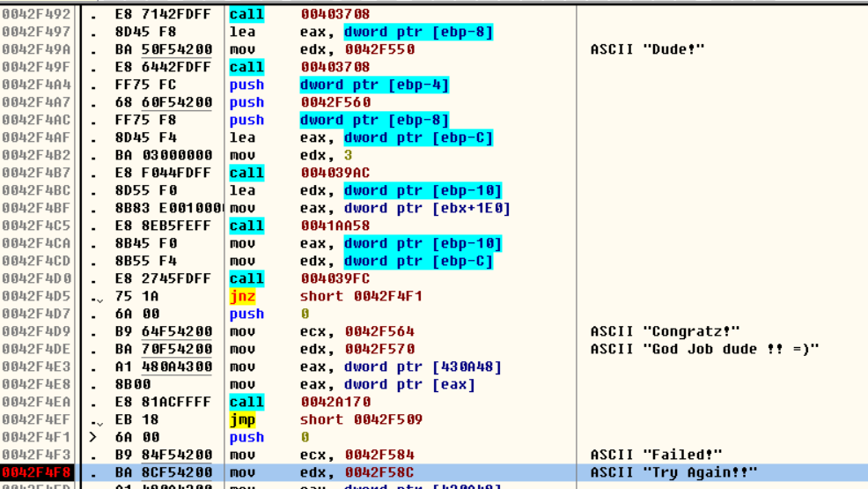Select the jmp mnemonic
The height and width of the screenshot is (489, 868).
click(x=242, y=419)
